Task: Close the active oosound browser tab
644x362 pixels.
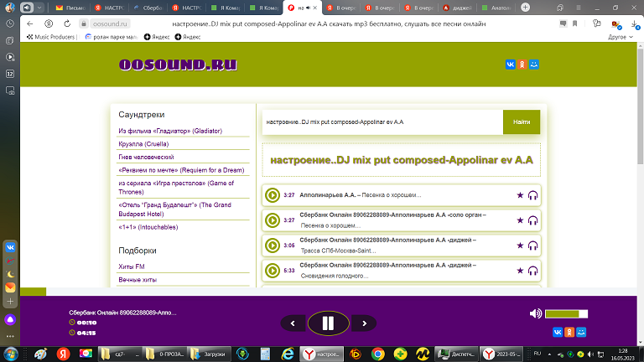Action: click(315, 8)
